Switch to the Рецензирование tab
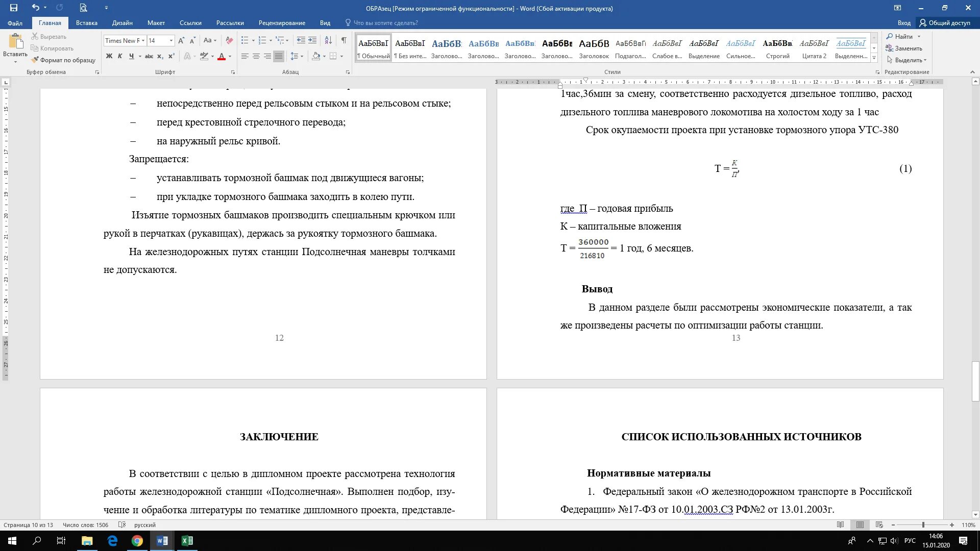This screenshot has width=980, height=551. point(282,22)
